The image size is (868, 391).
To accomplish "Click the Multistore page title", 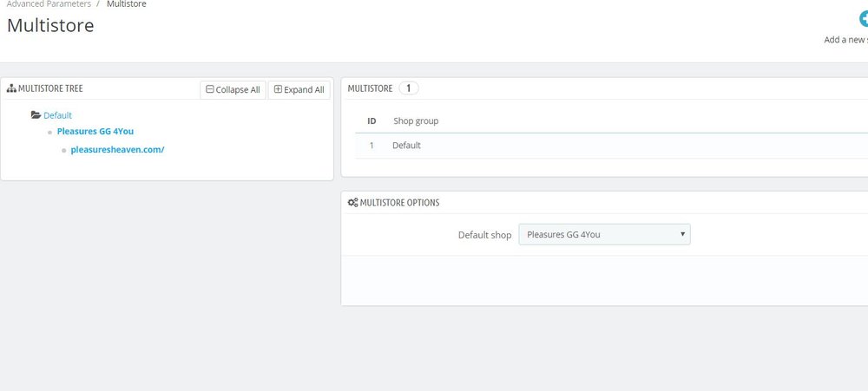I will click(x=50, y=25).
